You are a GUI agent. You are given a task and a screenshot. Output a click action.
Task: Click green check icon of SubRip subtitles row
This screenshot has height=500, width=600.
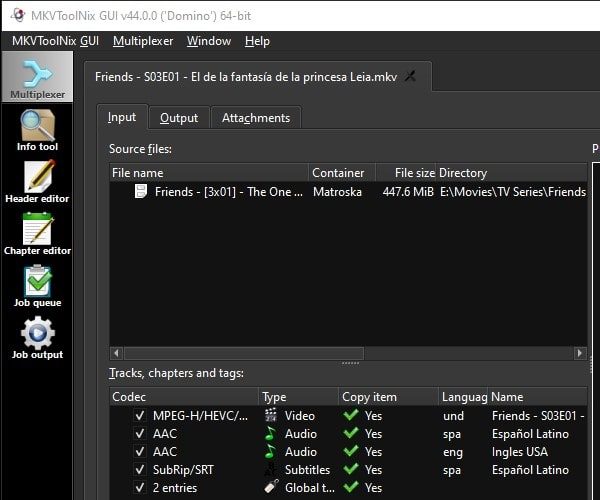pyautogui.click(x=351, y=469)
